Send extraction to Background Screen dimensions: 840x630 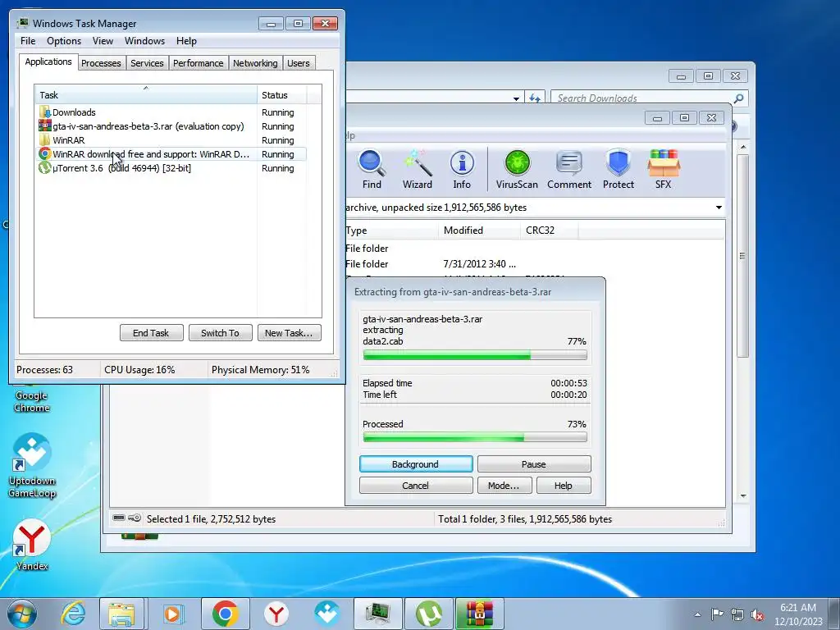point(416,464)
